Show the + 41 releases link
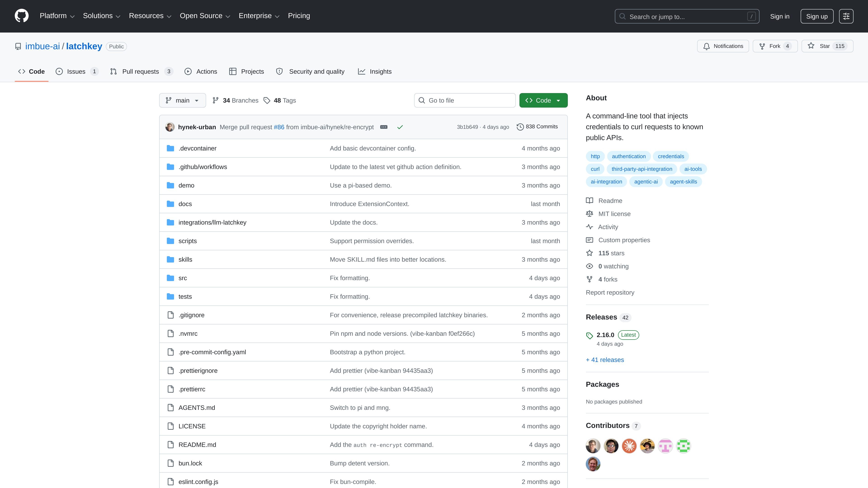This screenshot has height=488, width=868. coord(605,360)
